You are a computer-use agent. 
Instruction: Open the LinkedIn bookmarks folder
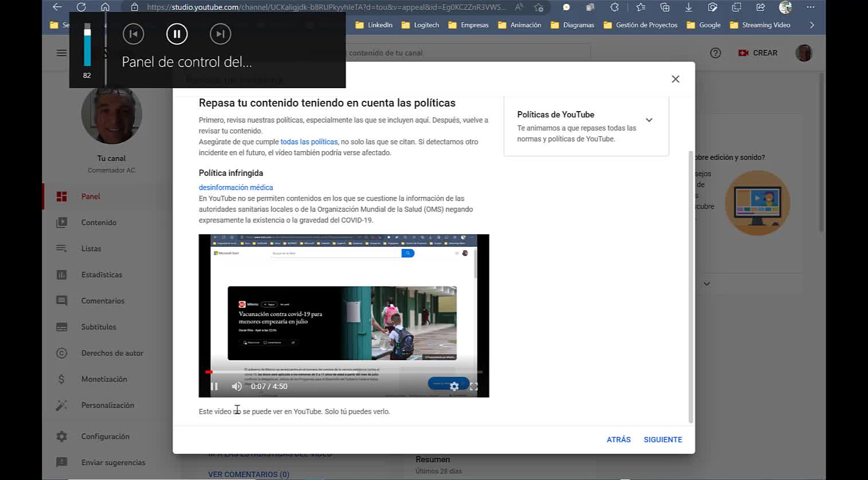[x=374, y=25]
